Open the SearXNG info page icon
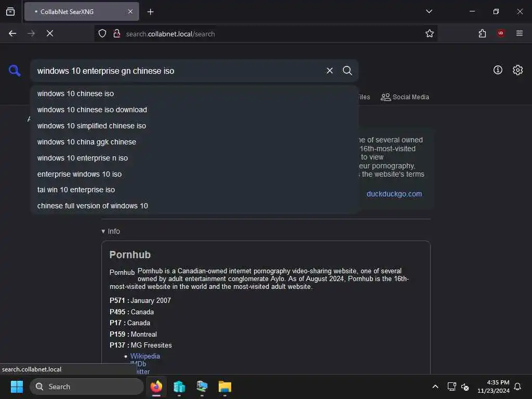532x399 pixels. (498, 70)
